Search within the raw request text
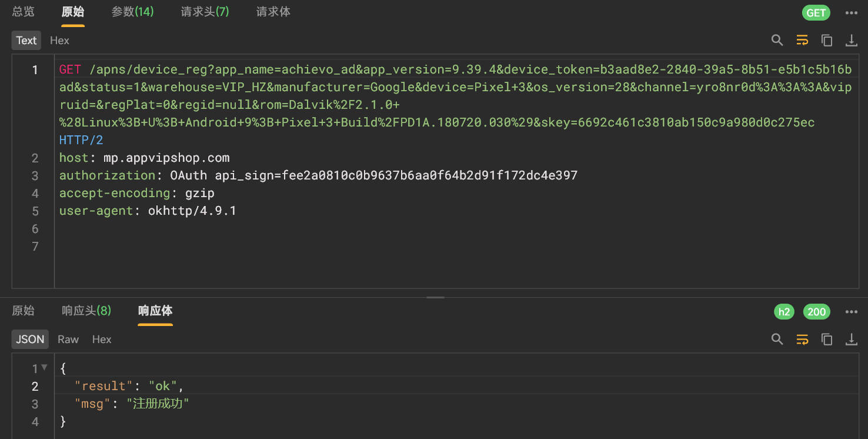 point(777,40)
